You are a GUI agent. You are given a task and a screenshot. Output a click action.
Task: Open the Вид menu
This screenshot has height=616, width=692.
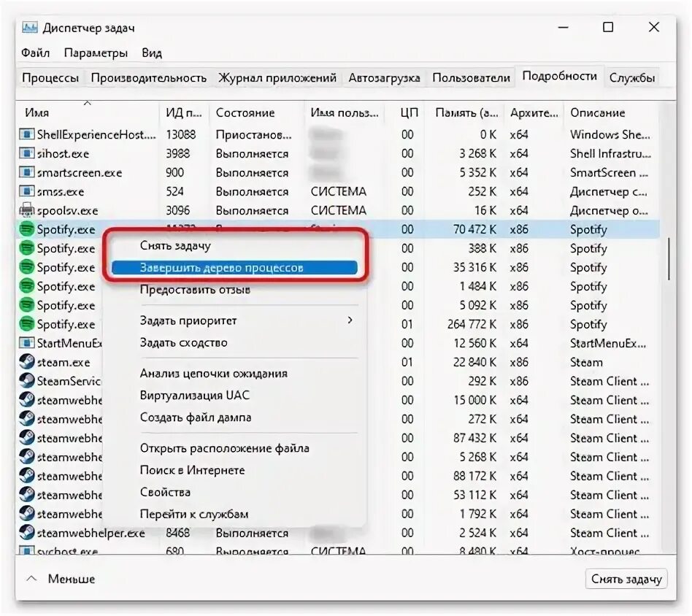(152, 53)
